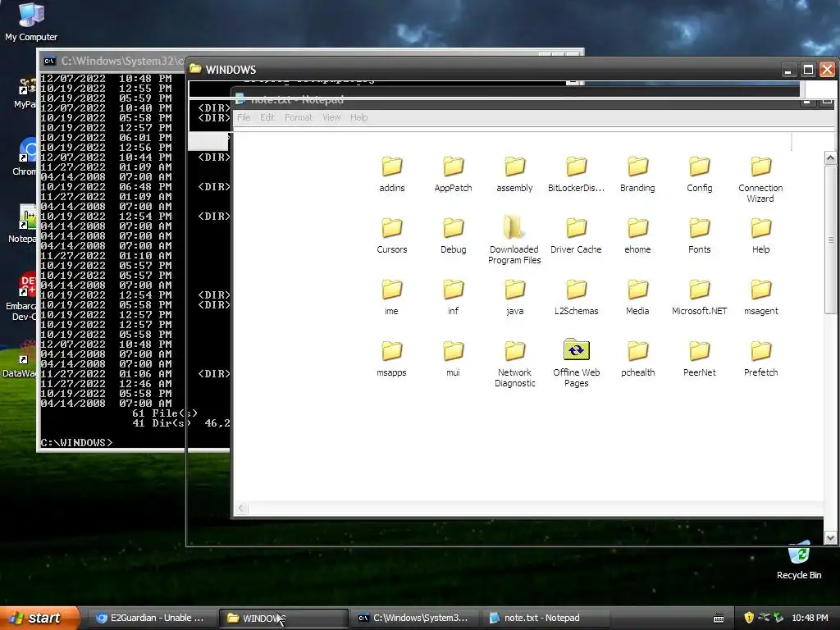Select the java folder
This screenshot has height=630, width=840.
click(x=515, y=297)
